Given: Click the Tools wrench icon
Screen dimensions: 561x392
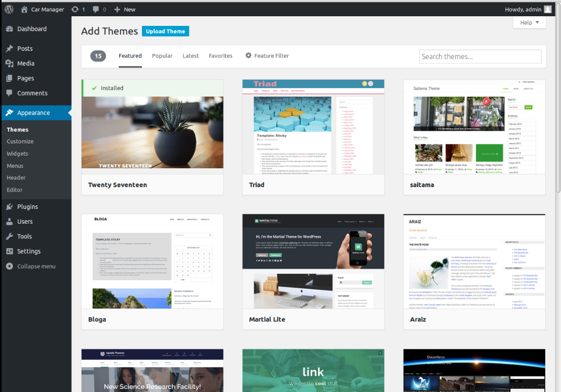Looking at the screenshot, I should (10, 236).
